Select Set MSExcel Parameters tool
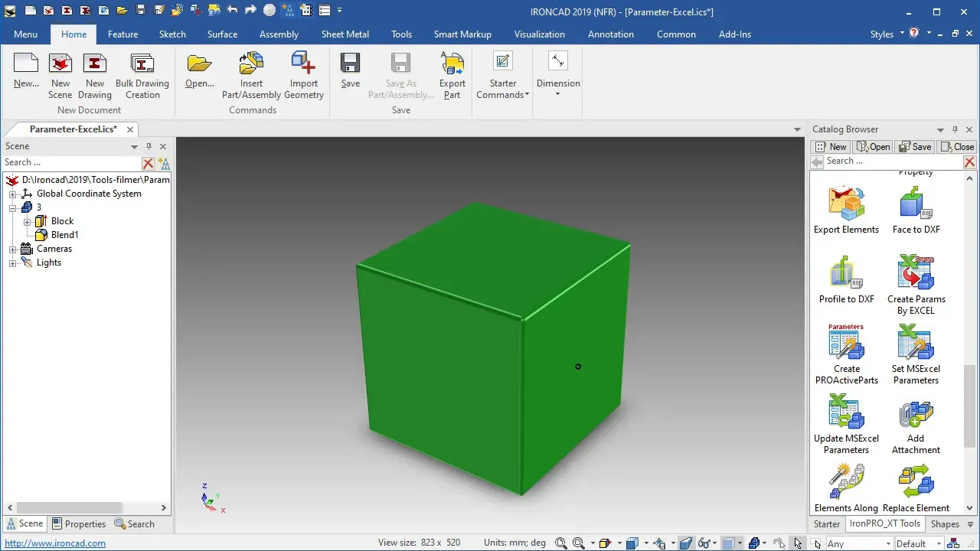The image size is (980, 551). pos(916,354)
